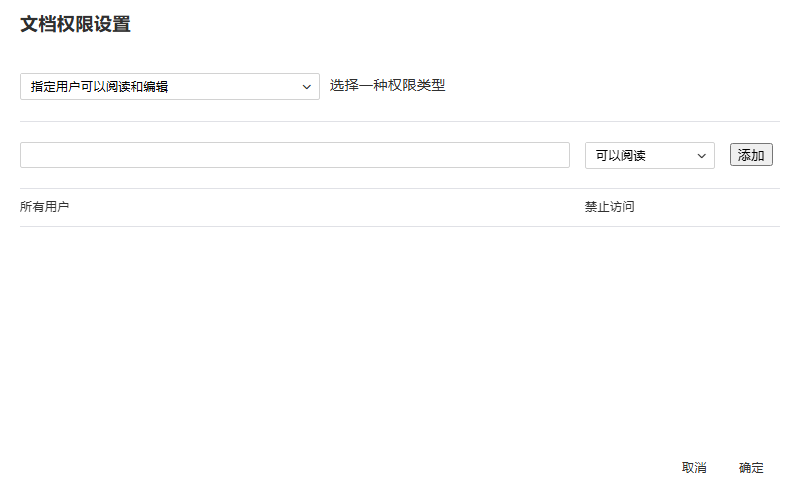The height and width of the screenshot is (500, 800).
Task: Click the 所有用户 row between the name and 禁止访问
Action: point(320,207)
